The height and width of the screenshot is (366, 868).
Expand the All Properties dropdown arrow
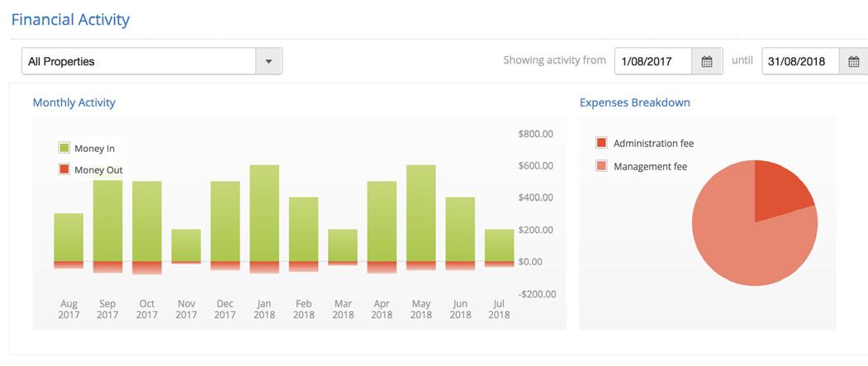pyautogui.click(x=268, y=61)
